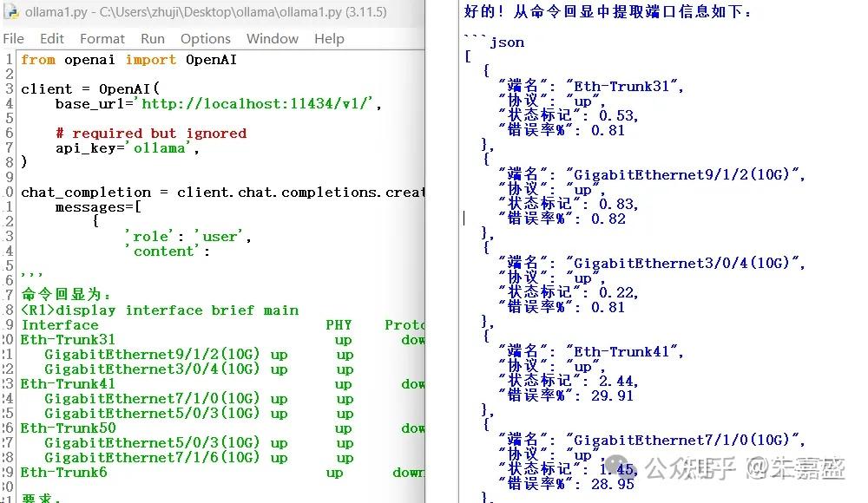The height and width of the screenshot is (503, 868).
Task: Click the 2.44 status value in output
Action: (x=616, y=382)
